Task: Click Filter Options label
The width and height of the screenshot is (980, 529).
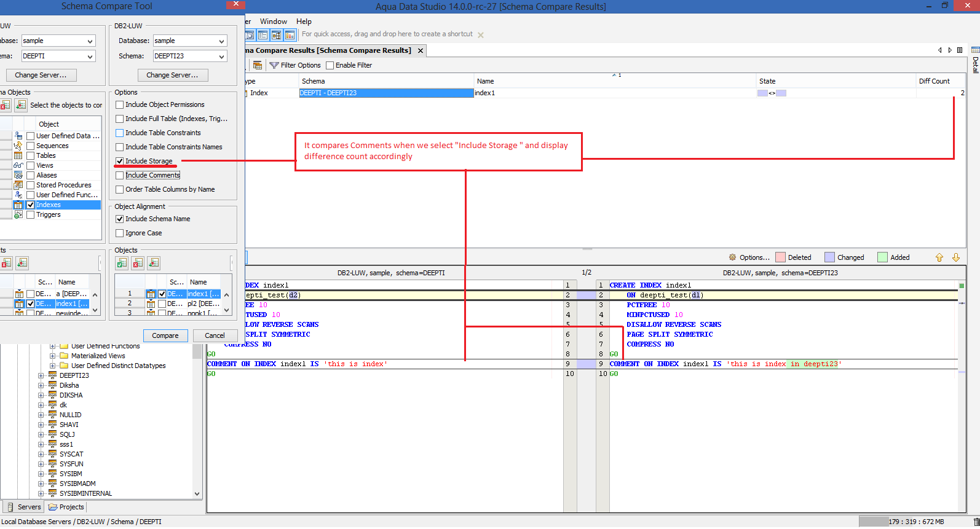Action: (x=301, y=66)
